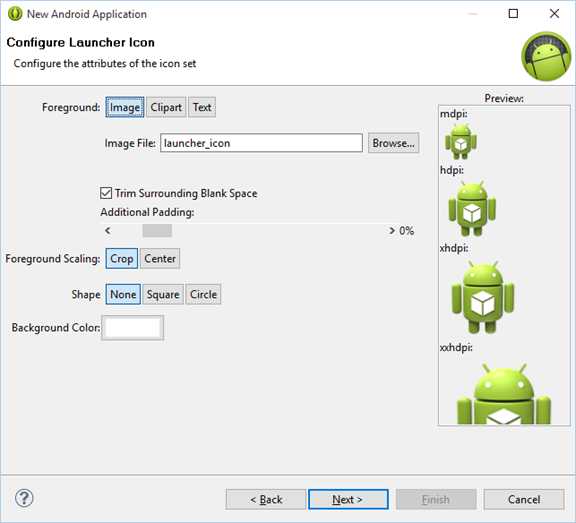The image size is (576, 523).
Task: Choose Center foreground scaling
Action: pyautogui.click(x=160, y=259)
